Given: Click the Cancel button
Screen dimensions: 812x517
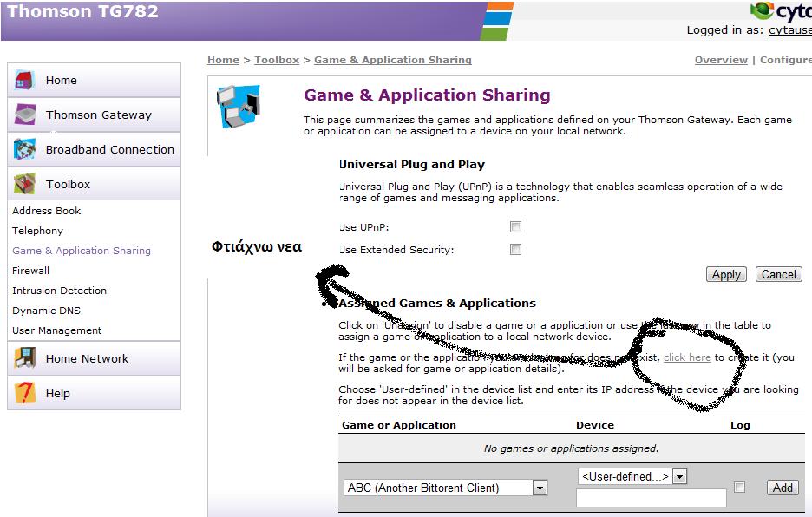Looking at the screenshot, I should pyautogui.click(x=778, y=275).
